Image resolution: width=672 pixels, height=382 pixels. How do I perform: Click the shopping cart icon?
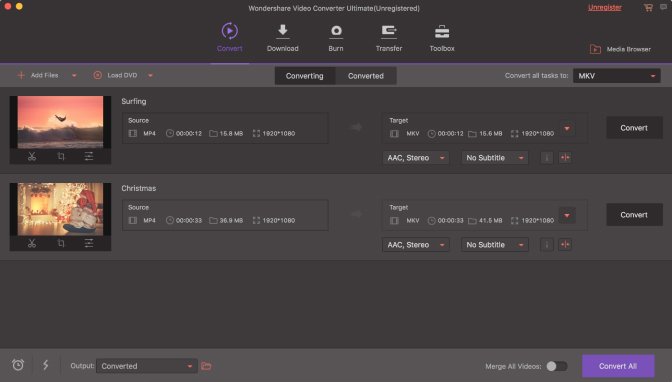pyautogui.click(x=648, y=7)
